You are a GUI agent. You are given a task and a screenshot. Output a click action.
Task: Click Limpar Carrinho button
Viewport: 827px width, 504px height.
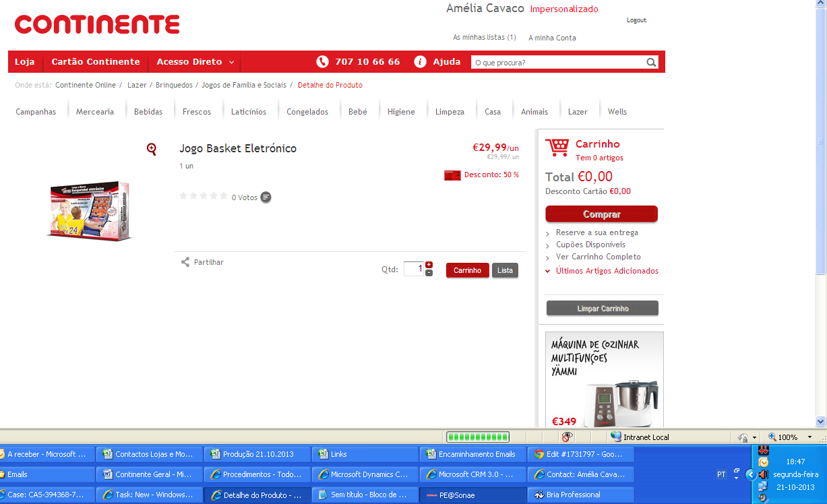point(603,309)
